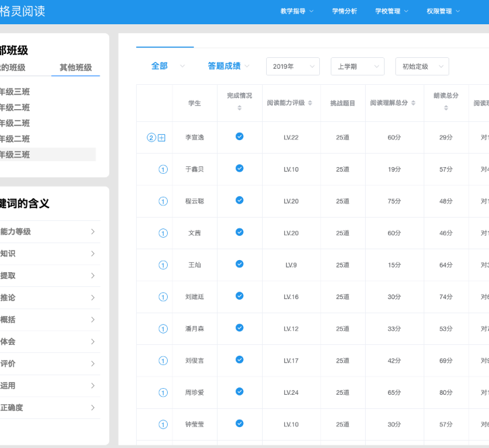Open the 学校管理 menu
Screen dimensions: 489x448
(391, 11)
